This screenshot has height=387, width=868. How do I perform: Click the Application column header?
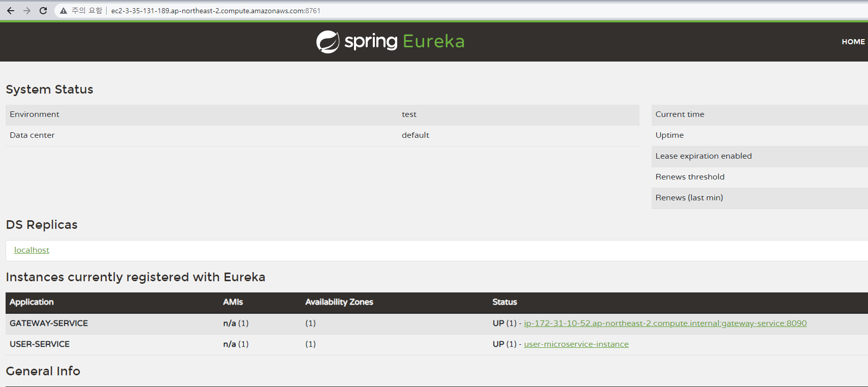tap(31, 302)
